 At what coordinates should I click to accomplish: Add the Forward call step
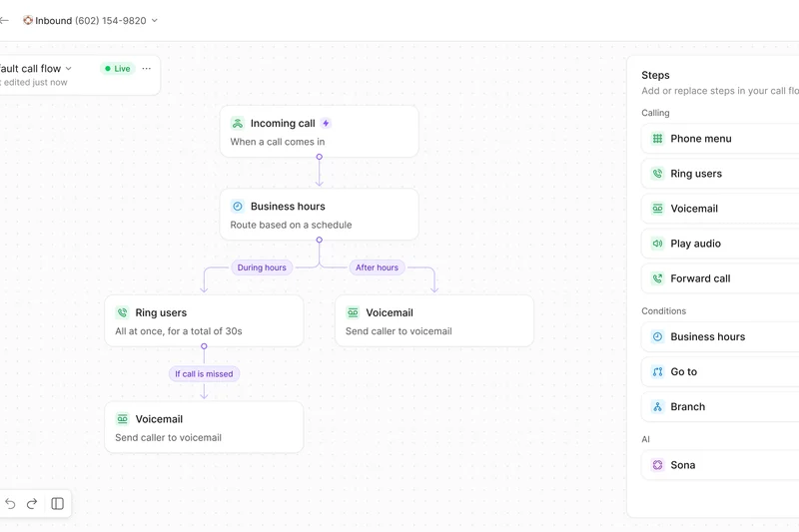pyautogui.click(x=719, y=278)
